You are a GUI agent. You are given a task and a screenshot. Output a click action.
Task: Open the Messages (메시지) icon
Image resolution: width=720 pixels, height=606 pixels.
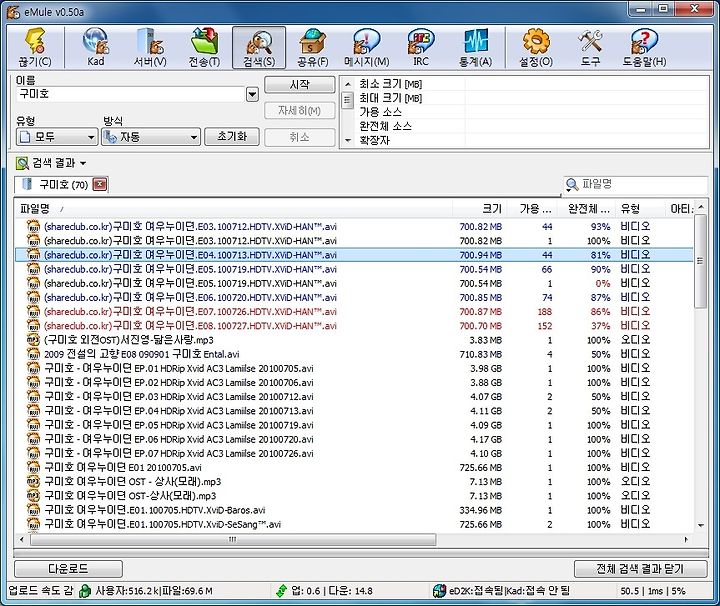[x=366, y=47]
